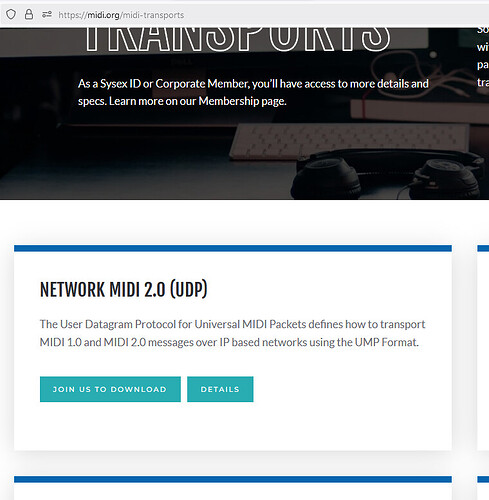This screenshot has height=500, width=489.
Task: Click the MIDI 1.0 and MIDI 2.0 description line
Action: (x=229, y=342)
